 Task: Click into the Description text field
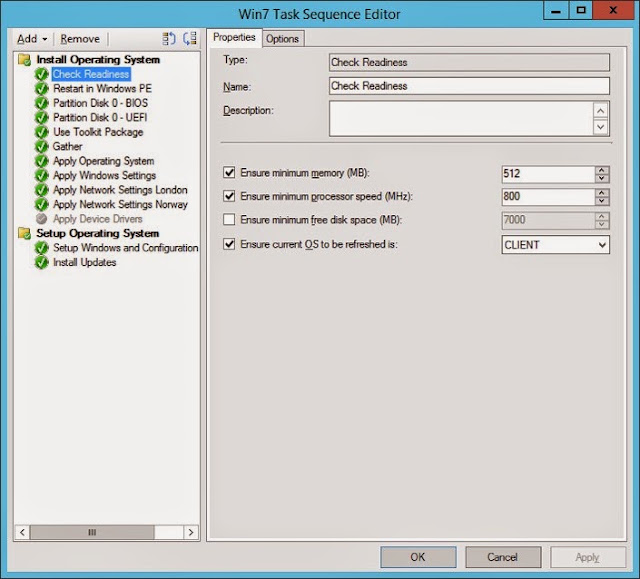(x=461, y=119)
